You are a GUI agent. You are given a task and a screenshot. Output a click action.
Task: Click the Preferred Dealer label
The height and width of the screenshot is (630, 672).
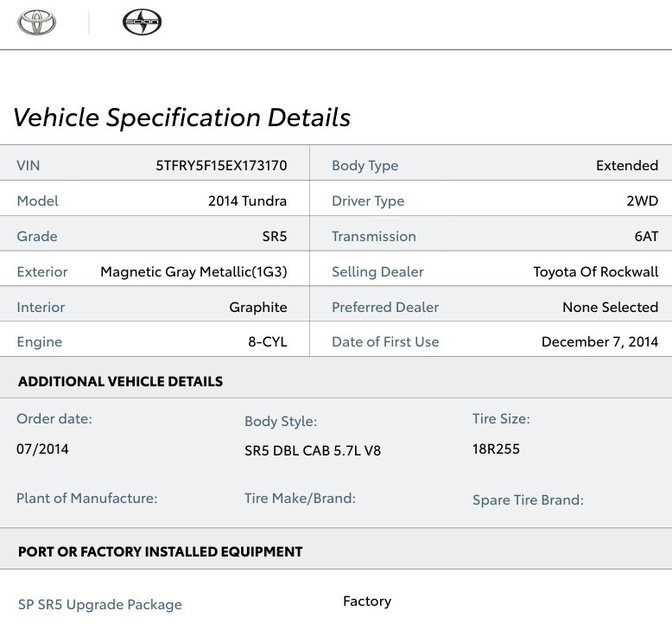(385, 307)
